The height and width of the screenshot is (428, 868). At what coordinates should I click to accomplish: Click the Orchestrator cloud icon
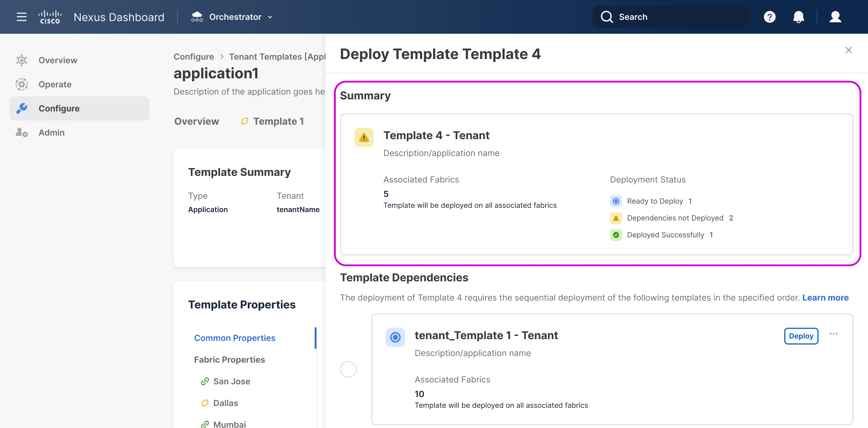[197, 17]
